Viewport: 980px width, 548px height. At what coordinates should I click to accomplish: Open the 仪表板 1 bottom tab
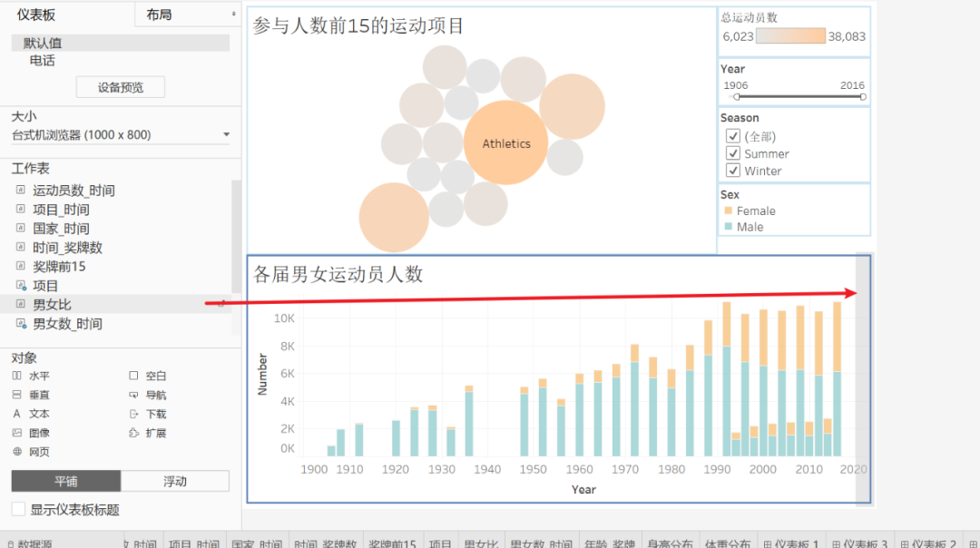coord(790,543)
